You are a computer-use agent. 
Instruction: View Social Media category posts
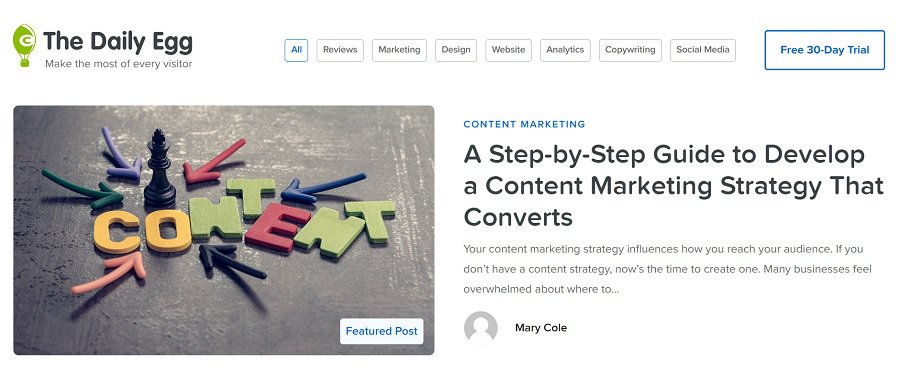pos(703,50)
